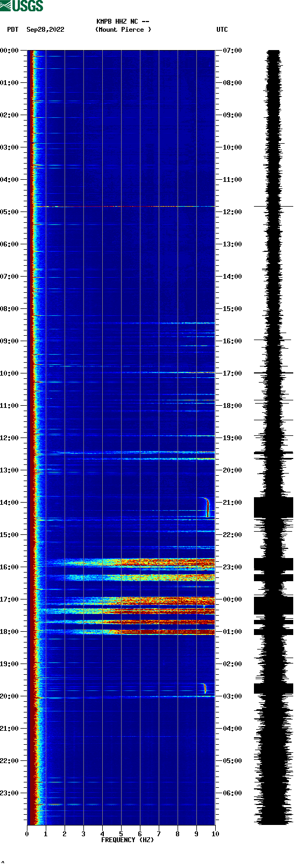The image size is (297, 868).
Task: Click the seismogram waveform trace beside the spectrogram
Action: click(274, 437)
